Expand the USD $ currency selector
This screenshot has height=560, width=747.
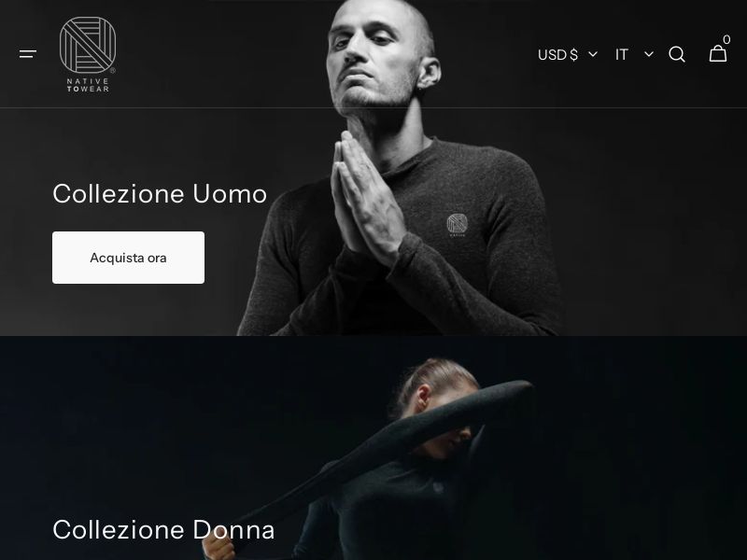coord(568,54)
